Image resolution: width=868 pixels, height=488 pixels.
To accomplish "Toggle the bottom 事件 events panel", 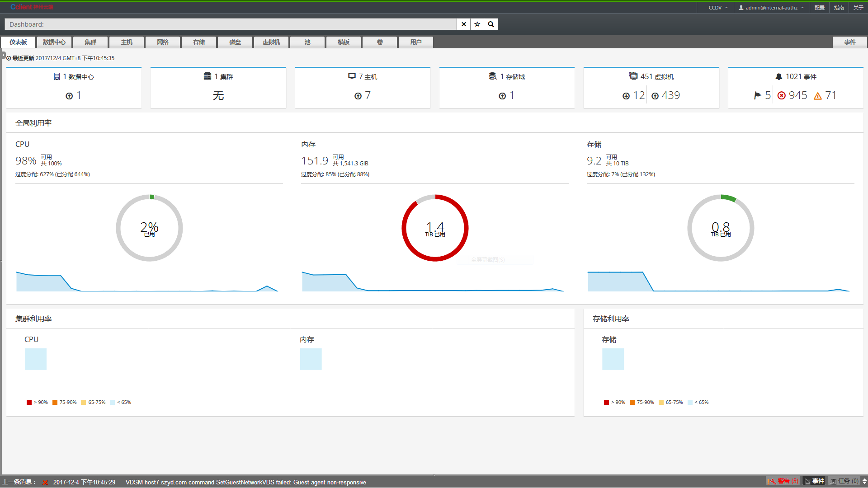I will click(814, 481).
